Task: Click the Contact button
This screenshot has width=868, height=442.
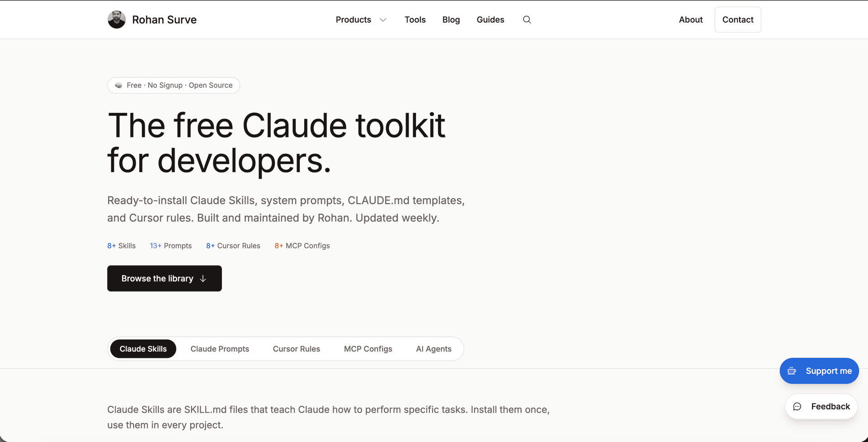Action: [x=738, y=19]
